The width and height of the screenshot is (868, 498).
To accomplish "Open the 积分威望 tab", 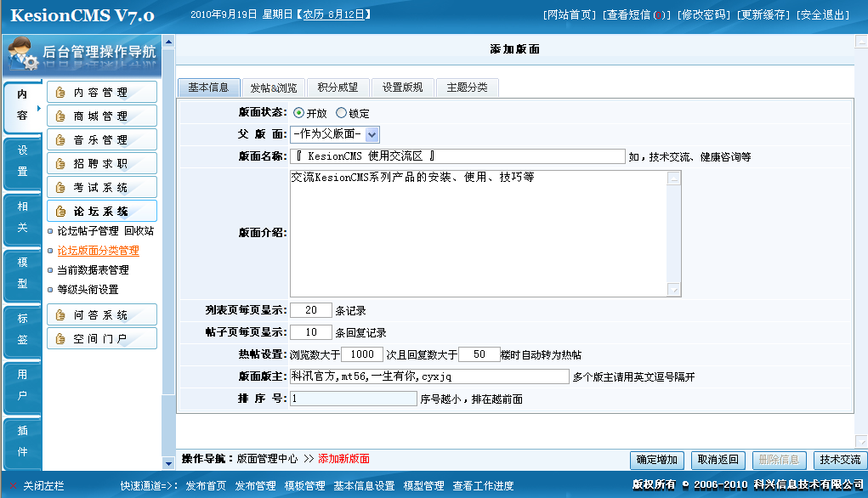I will pos(338,88).
